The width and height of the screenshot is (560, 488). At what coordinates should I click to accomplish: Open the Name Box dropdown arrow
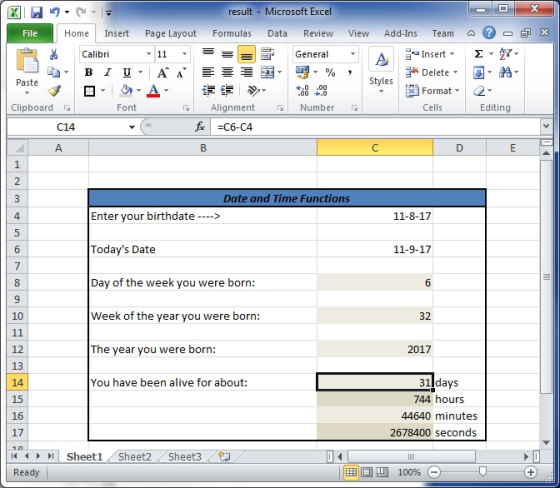click(132, 127)
